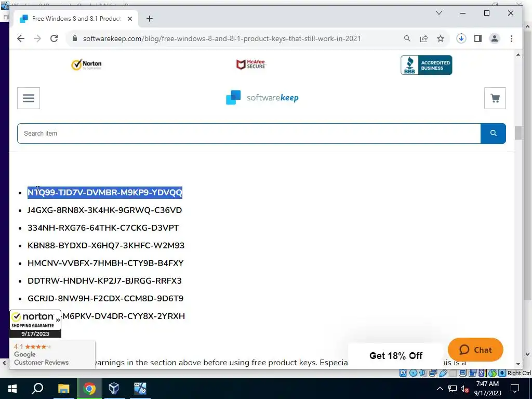Click the muted volume tray icon

(465, 389)
